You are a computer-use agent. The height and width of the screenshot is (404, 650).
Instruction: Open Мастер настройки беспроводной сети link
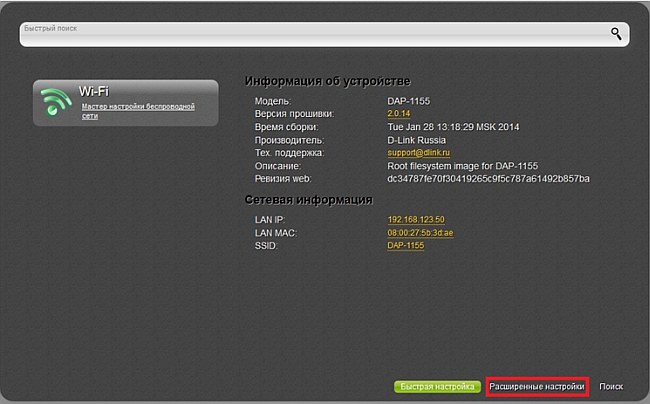tap(137, 110)
